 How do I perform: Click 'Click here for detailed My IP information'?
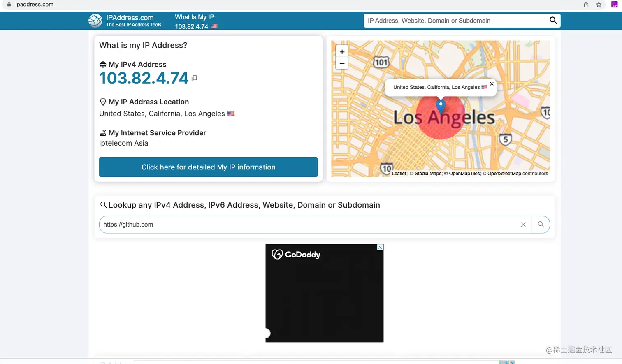point(209,167)
